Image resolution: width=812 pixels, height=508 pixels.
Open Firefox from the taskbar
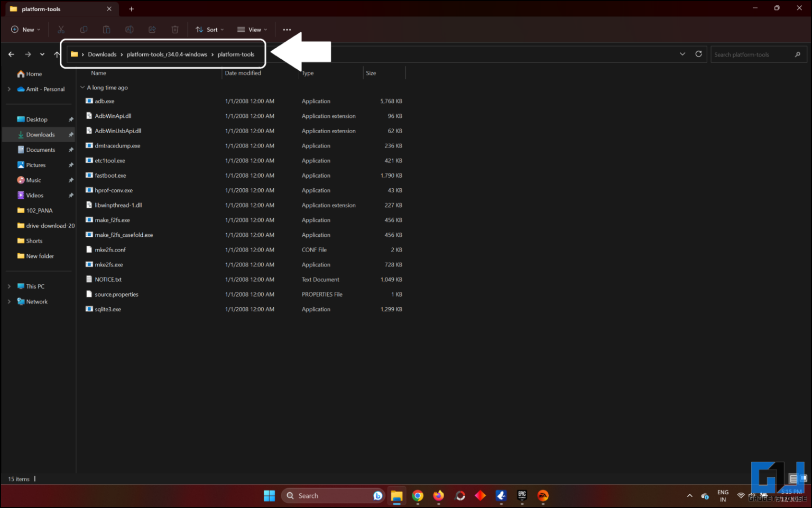[x=438, y=496]
